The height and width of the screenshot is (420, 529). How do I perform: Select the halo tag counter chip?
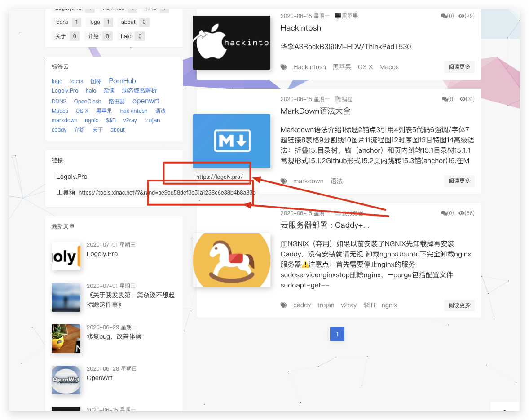[131, 36]
